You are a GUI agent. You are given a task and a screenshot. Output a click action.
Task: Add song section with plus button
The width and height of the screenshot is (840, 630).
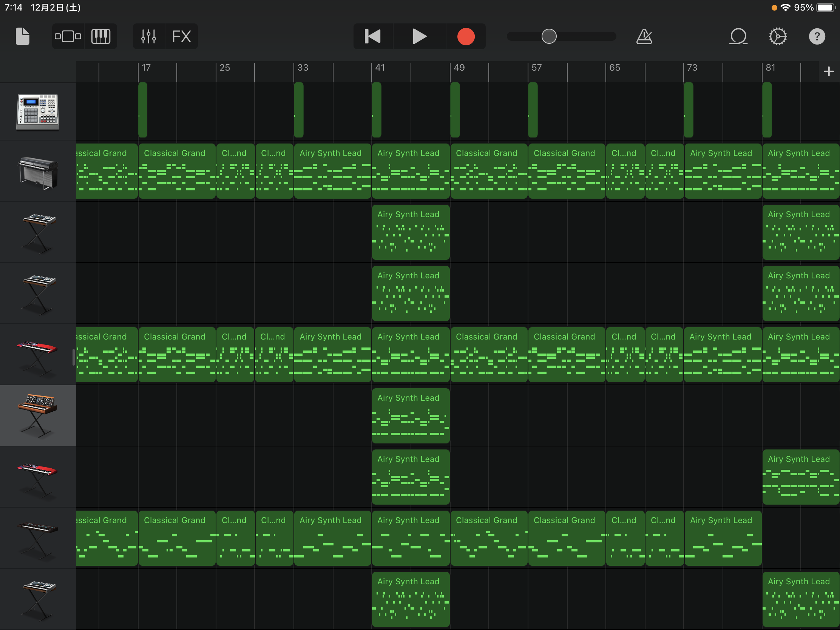pyautogui.click(x=829, y=71)
